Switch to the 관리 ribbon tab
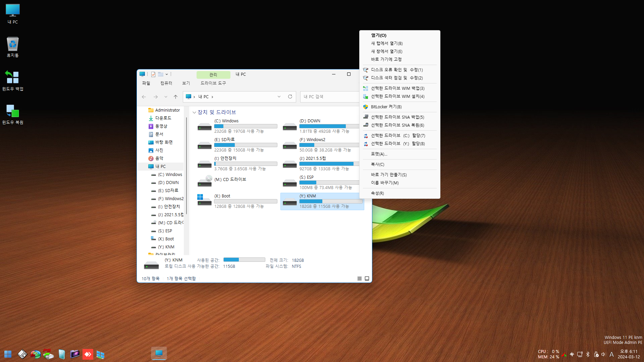 point(213,74)
